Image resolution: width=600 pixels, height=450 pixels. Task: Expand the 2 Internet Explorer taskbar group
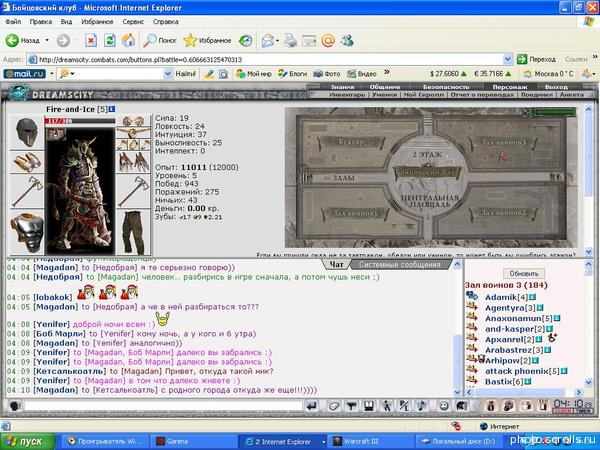[283, 442]
